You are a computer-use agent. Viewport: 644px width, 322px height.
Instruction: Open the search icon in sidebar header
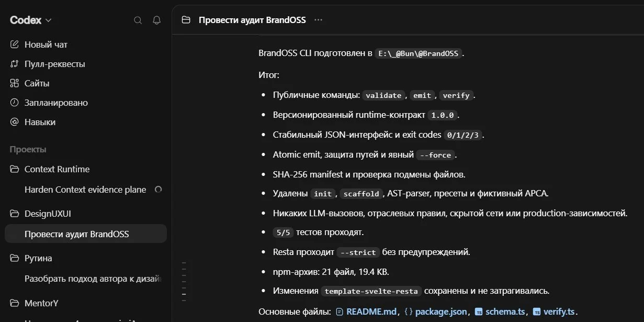point(138,20)
